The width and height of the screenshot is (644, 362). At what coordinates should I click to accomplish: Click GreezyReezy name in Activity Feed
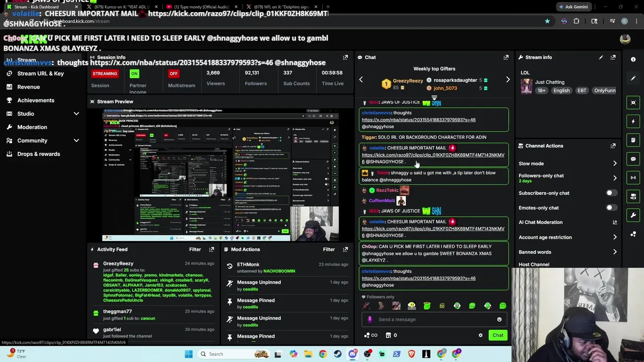pos(118,263)
